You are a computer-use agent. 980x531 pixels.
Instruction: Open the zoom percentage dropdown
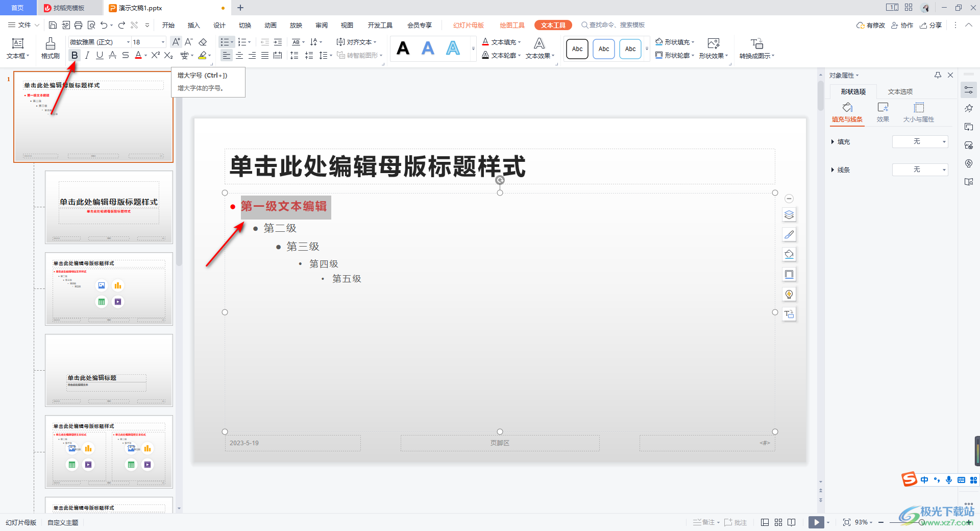864,522
